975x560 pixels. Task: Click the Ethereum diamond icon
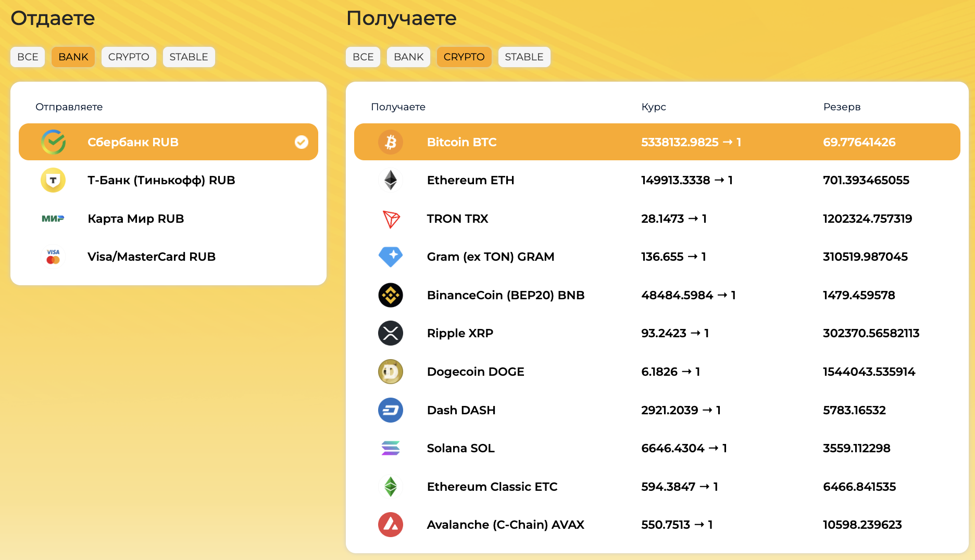click(391, 180)
